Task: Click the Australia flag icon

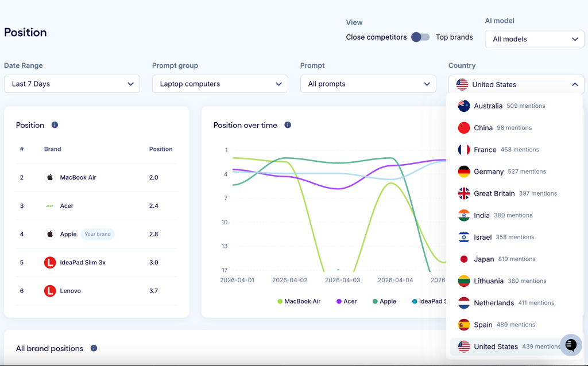Action: tap(464, 106)
